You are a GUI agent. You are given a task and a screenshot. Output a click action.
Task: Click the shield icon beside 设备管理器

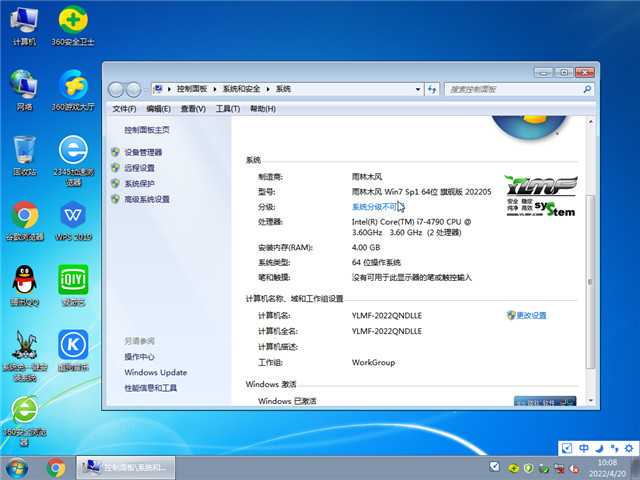click(x=115, y=152)
